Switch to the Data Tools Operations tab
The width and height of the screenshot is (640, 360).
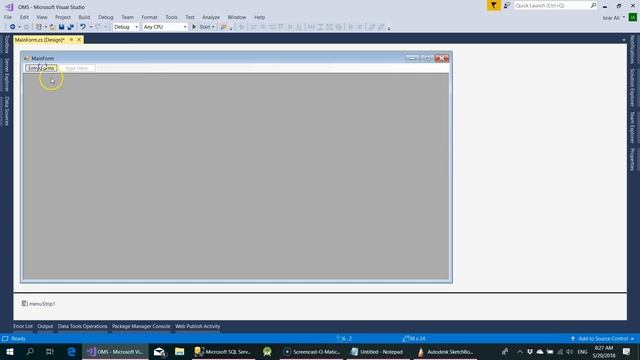82,326
